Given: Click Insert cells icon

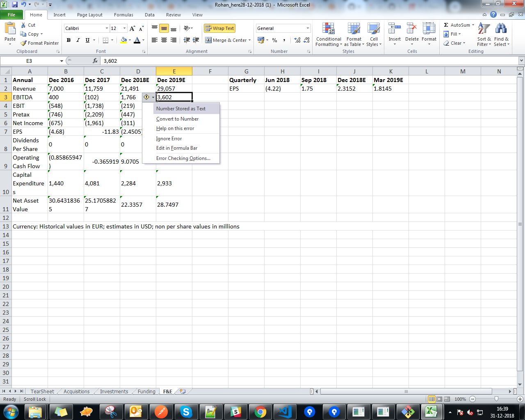Looking at the screenshot, I should click(x=395, y=29).
